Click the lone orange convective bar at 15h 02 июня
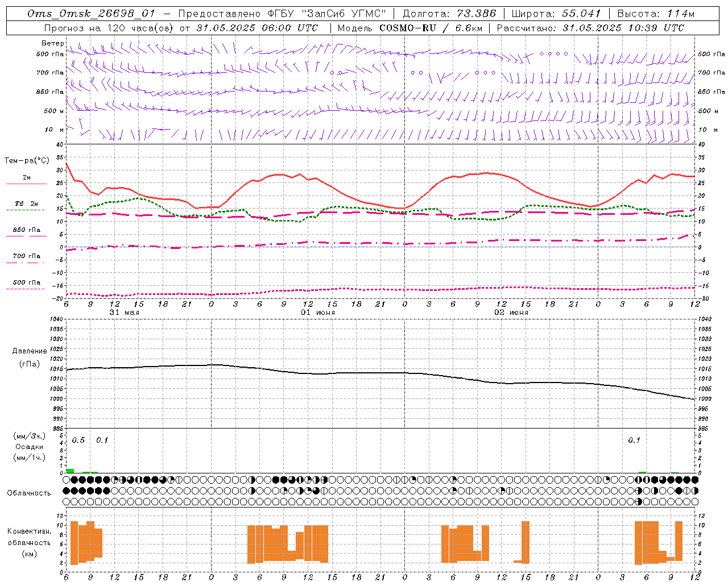Viewport: 728px width, 582px height. (x=525, y=542)
